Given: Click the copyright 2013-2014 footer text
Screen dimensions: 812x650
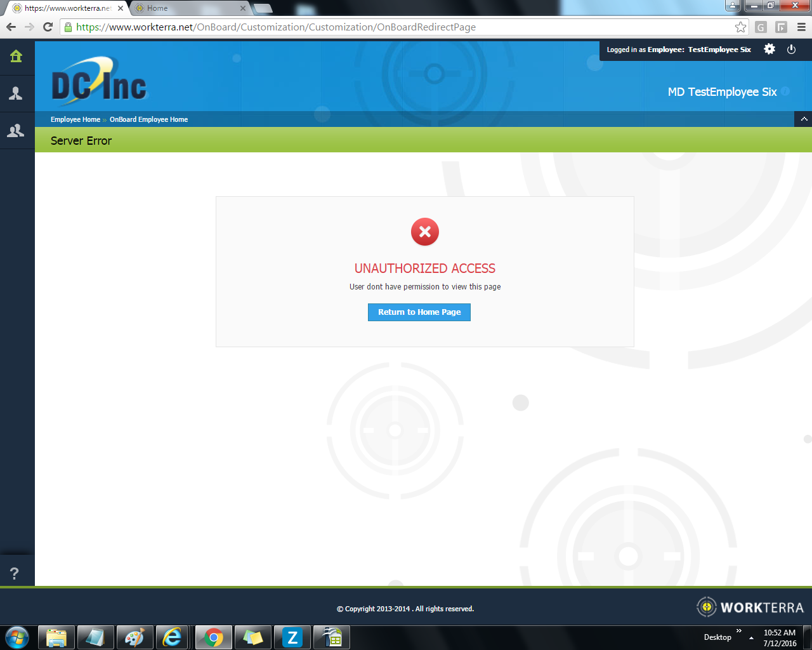Looking at the screenshot, I should tap(405, 609).
